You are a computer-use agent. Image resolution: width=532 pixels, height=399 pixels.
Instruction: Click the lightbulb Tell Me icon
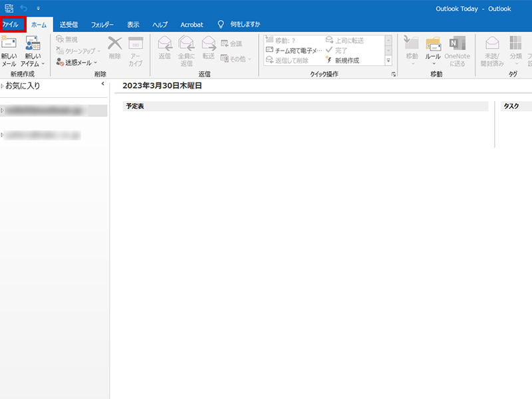tap(221, 25)
